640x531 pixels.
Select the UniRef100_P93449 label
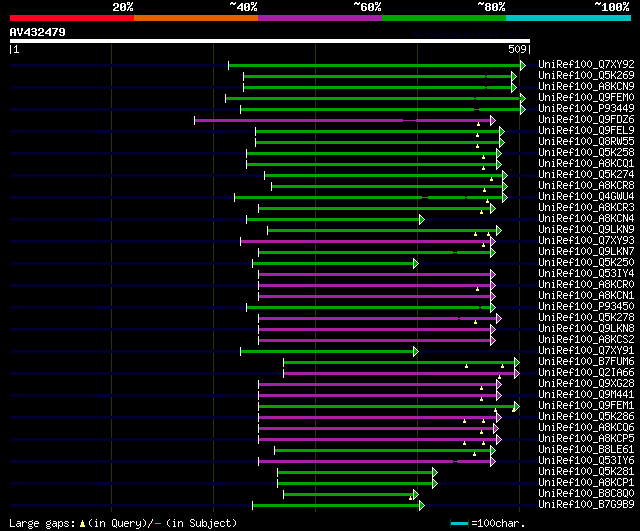(x=586, y=109)
